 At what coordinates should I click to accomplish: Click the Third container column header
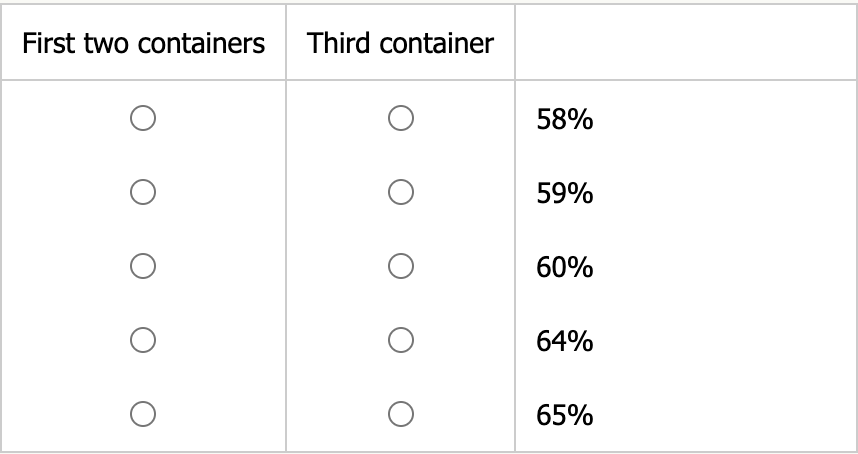pyautogui.click(x=400, y=44)
